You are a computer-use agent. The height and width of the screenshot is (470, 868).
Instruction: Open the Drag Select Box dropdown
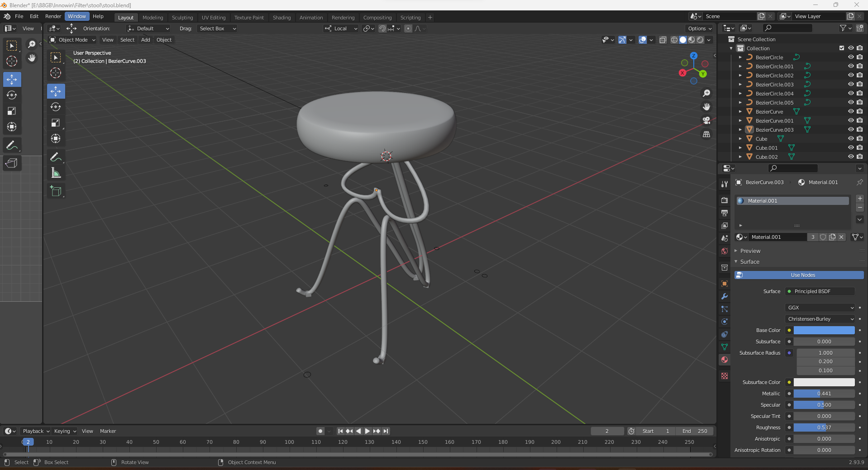[218, 28]
